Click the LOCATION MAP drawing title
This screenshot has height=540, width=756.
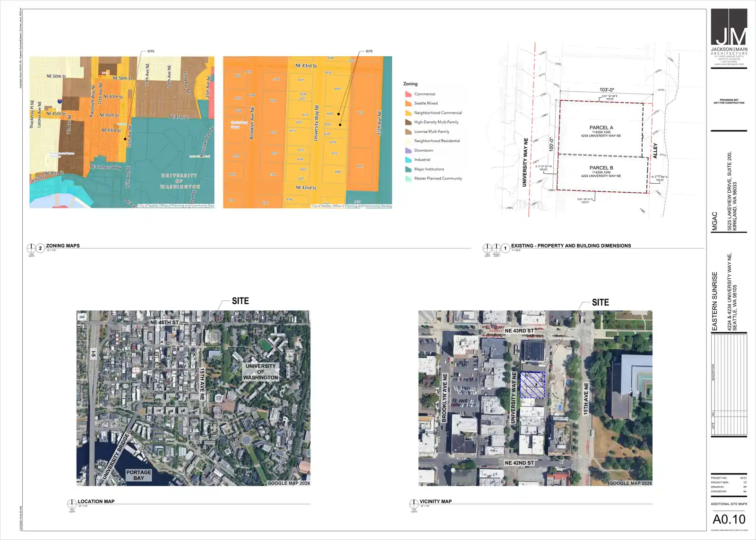point(96,502)
